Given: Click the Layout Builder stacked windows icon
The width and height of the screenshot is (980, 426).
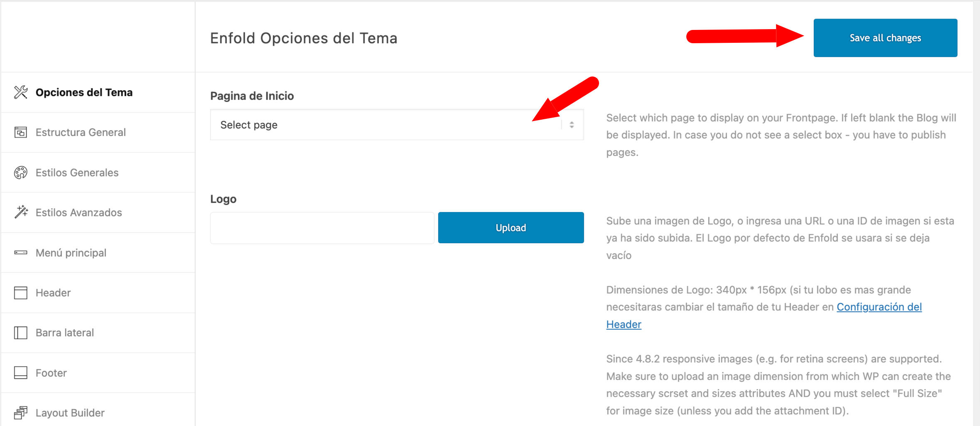Looking at the screenshot, I should pos(21,413).
